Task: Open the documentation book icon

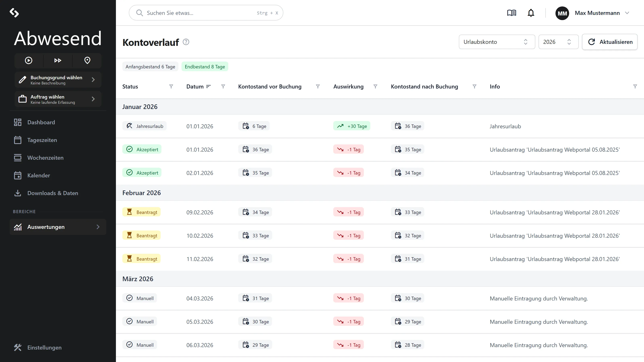Action: [x=512, y=13]
